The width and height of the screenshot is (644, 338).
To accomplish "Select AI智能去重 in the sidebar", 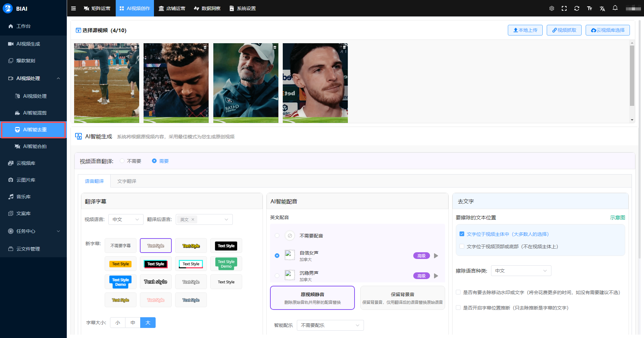I will (34, 130).
